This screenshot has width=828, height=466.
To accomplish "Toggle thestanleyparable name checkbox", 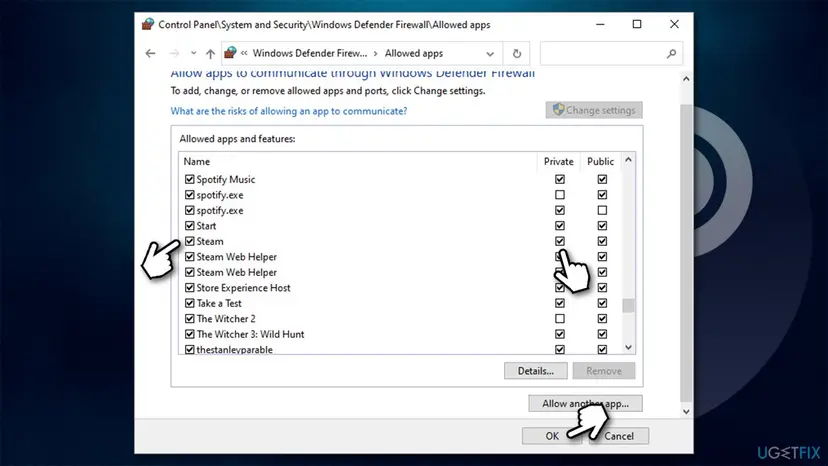I will (190, 349).
